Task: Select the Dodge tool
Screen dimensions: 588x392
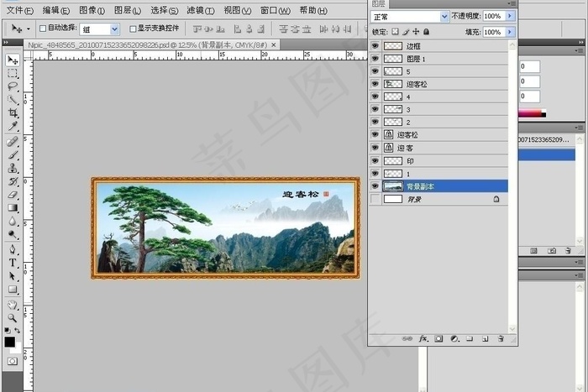Action: pos(13,234)
